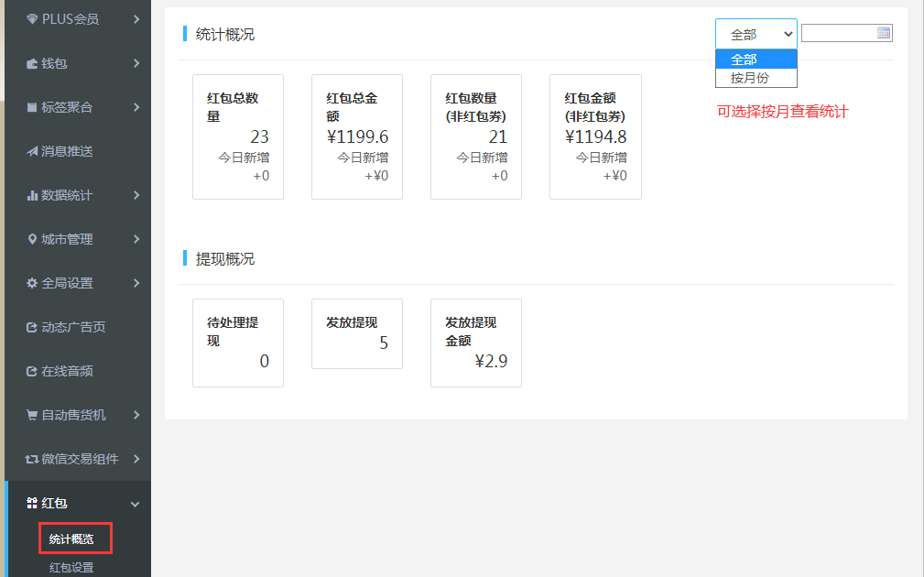
Task: Click the diamond icon beside PLUS会员
Action: coord(32,19)
